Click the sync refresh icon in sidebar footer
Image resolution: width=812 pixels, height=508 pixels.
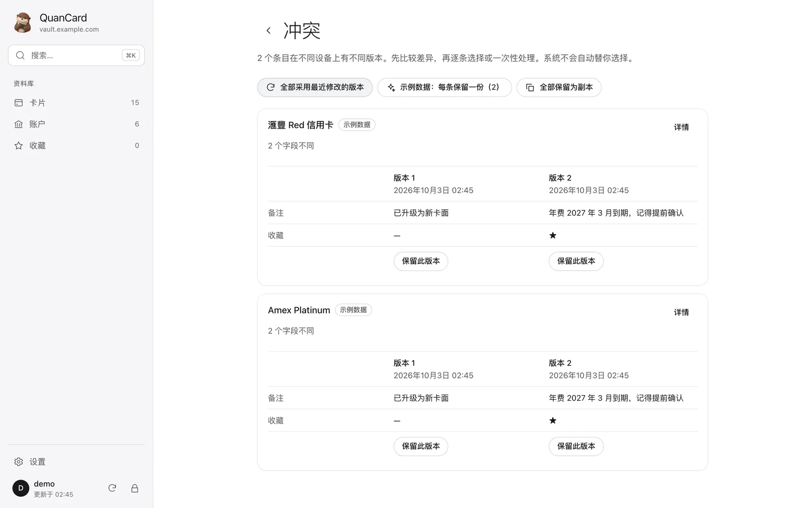coord(112,488)
